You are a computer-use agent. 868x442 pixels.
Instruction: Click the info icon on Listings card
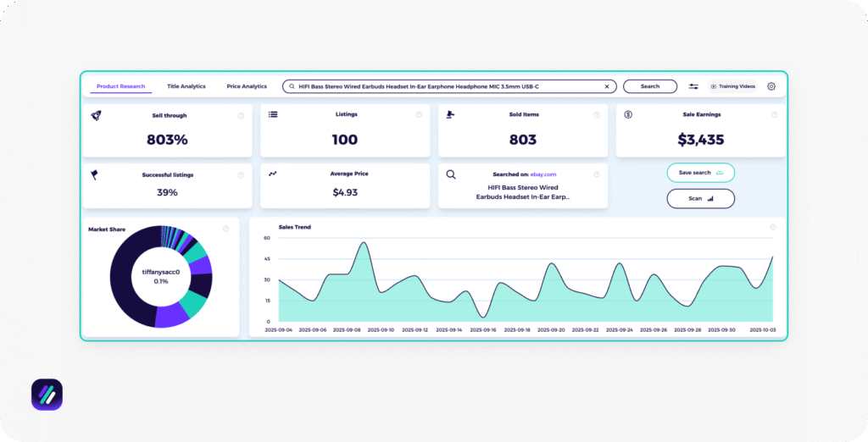click(419, 115)
